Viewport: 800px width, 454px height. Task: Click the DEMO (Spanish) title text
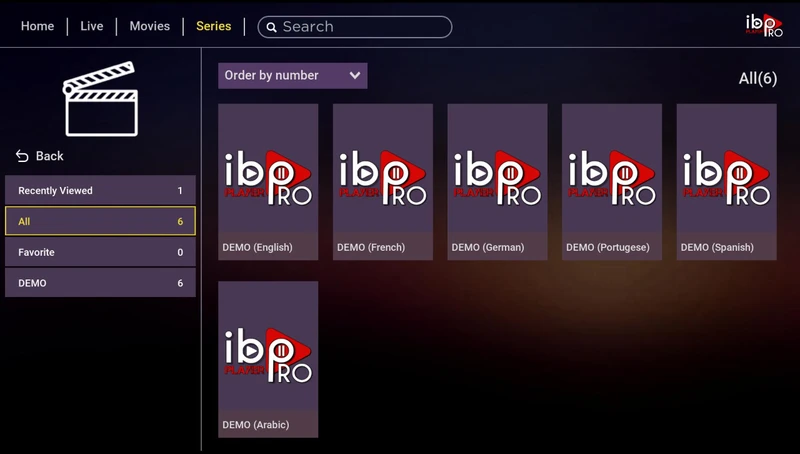pyautogui.click(x=717, y=247)
